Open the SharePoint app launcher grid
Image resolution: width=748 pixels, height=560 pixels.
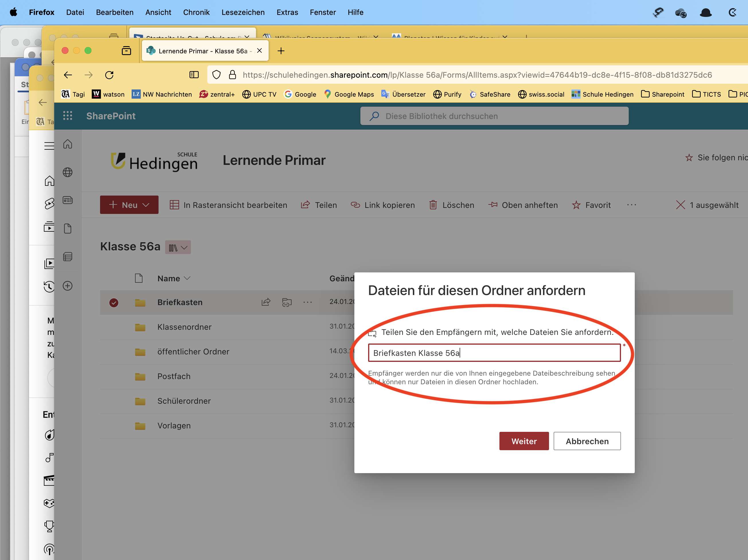click(68, 116)
